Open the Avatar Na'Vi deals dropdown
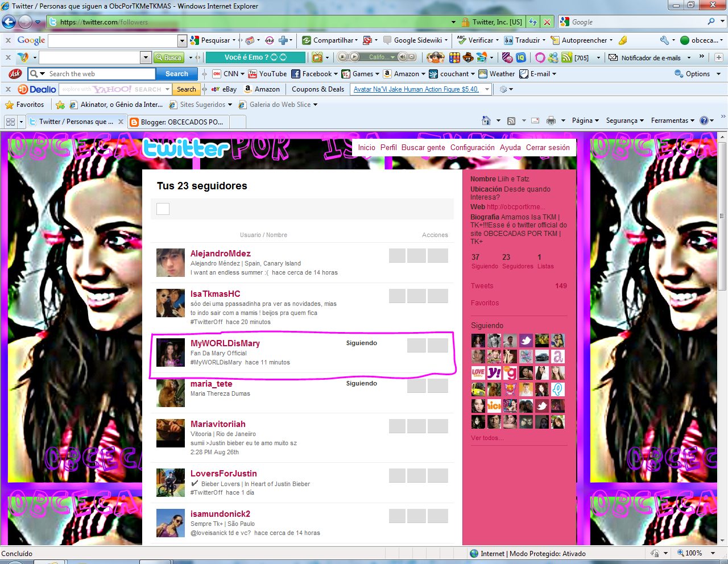 (487, 89)
